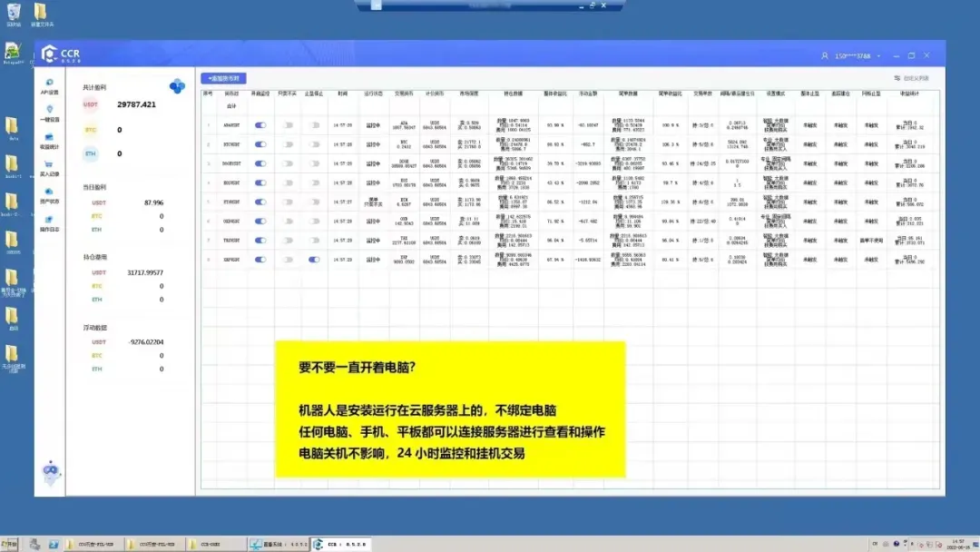Expand the user account dropdown arrow

tap(878, 55)
